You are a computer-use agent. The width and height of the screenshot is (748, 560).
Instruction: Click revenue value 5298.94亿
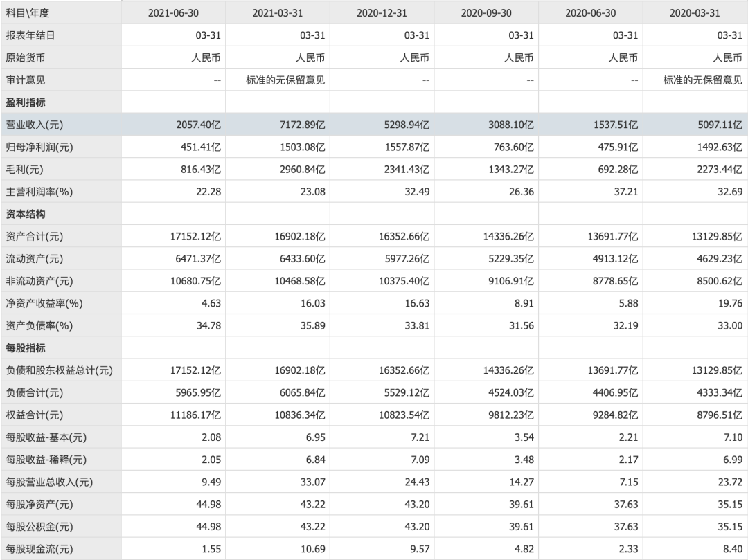407,125
